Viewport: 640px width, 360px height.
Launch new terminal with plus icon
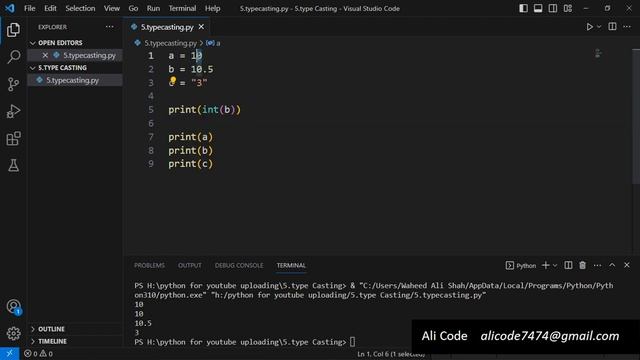pyautogui.click(x=545, y=265)
